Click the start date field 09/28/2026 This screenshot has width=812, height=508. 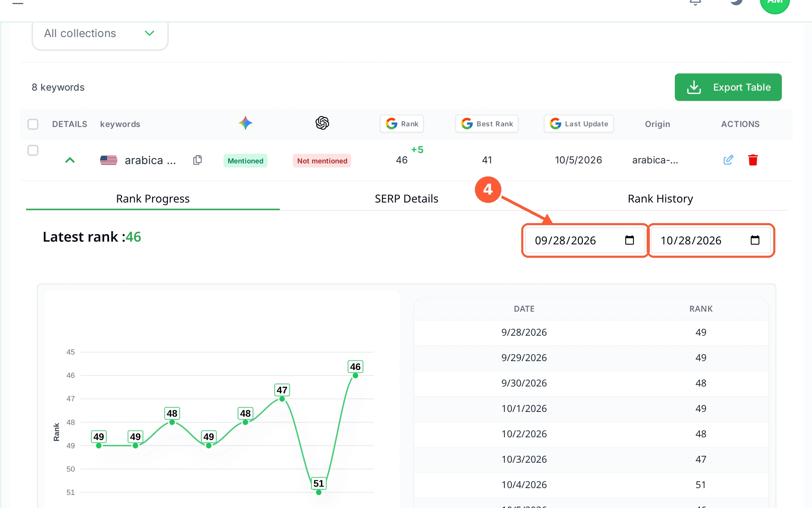(585, 240)
